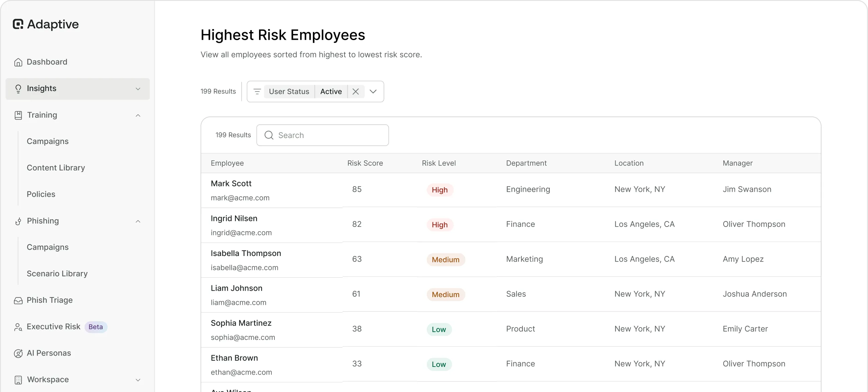Image resolution: width=868 pixels, height=392 pixels.
Task: Open the filter dropdown chevron
Action: coord(373,91)
